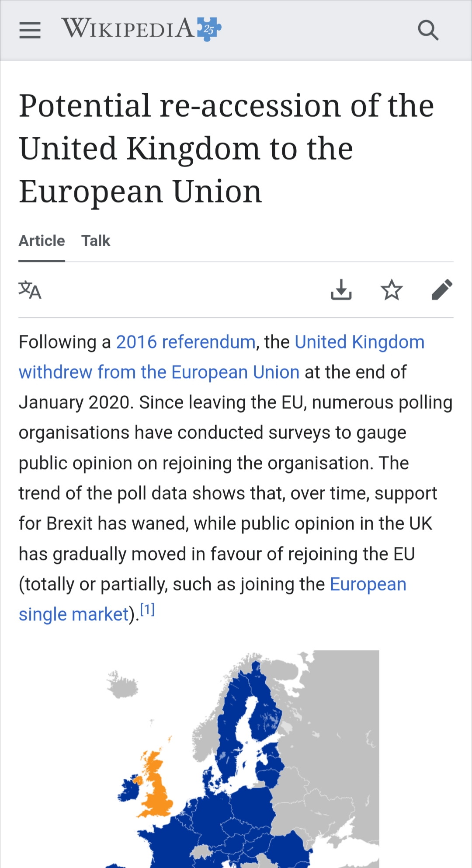Click the article title heading

pos(226,148)
